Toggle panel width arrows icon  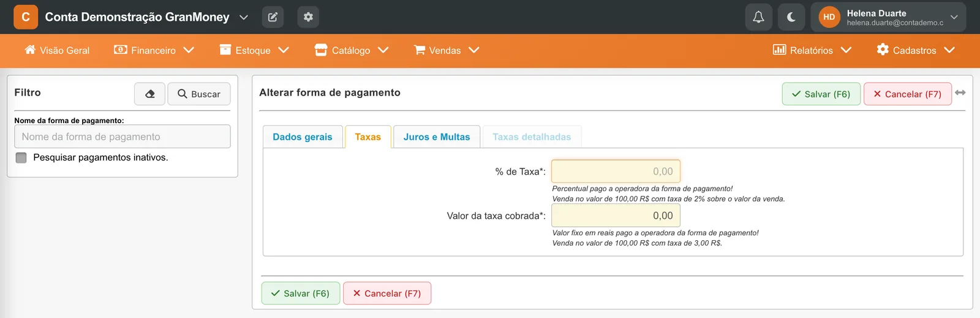tap(960, 93)
